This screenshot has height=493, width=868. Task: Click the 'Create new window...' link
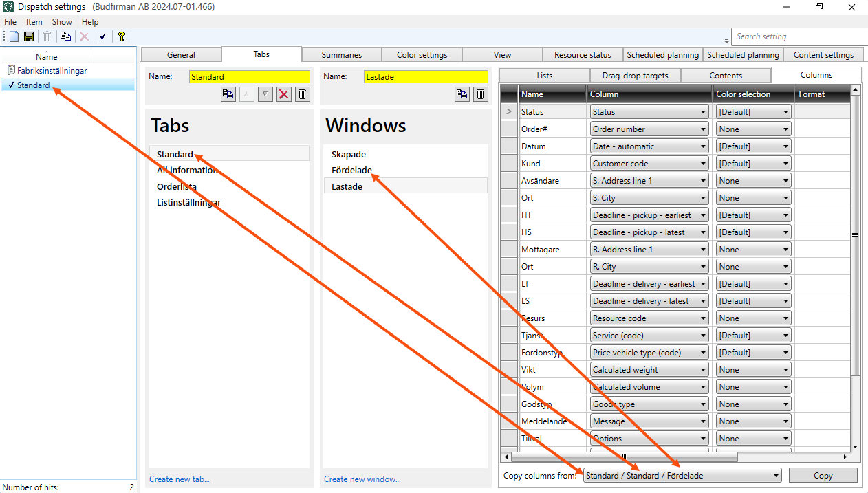362,479
